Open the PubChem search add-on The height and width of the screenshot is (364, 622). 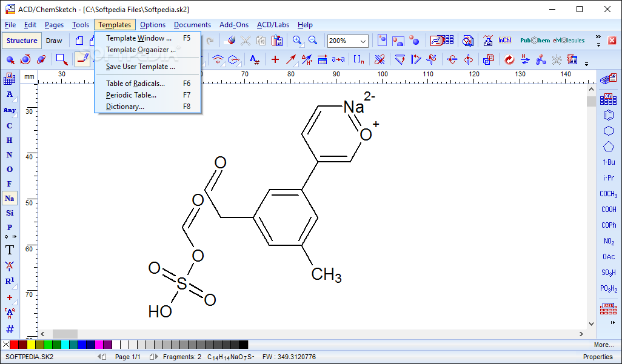click(x=535, y=41)
